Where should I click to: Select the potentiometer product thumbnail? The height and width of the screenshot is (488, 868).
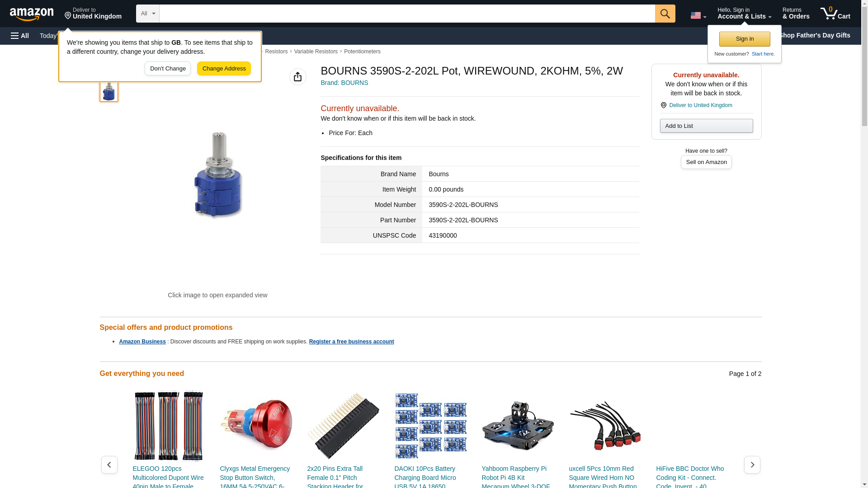(x=109, y=91)
